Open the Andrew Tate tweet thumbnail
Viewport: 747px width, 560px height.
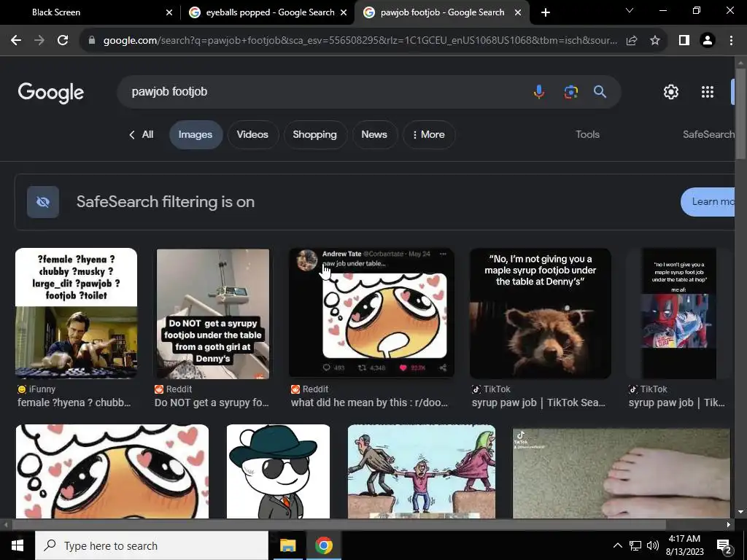[x=371, y=314]
